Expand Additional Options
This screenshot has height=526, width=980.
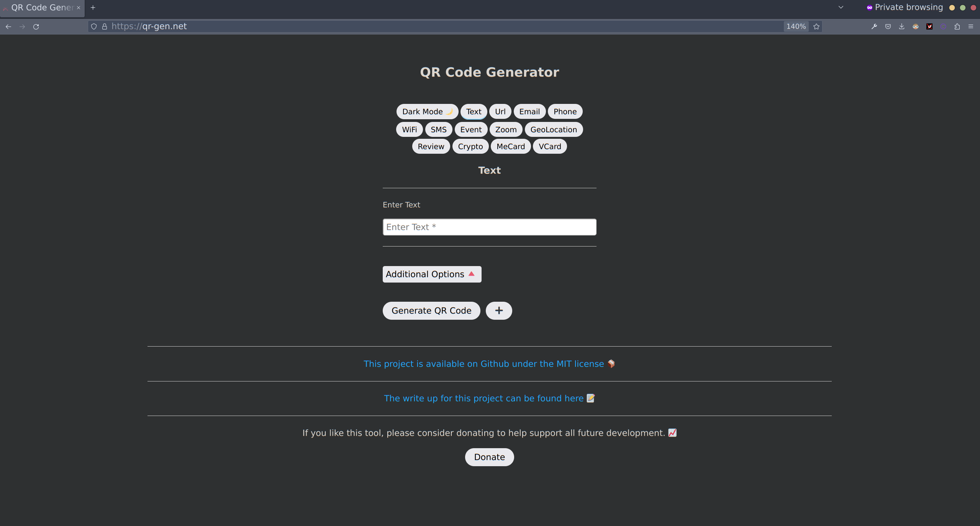click(431, 274)
